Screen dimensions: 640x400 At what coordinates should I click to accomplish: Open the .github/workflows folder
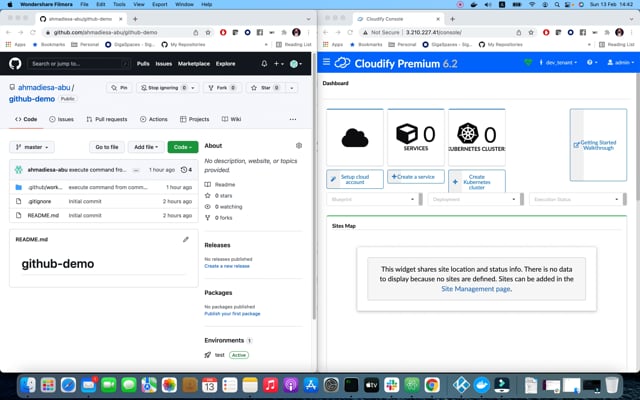pos(45,187)
